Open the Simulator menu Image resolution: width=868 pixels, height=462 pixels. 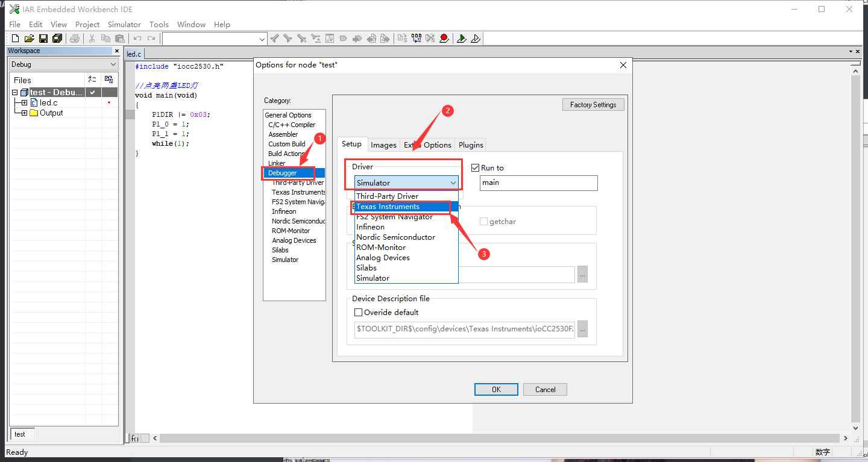pos(124,24)
